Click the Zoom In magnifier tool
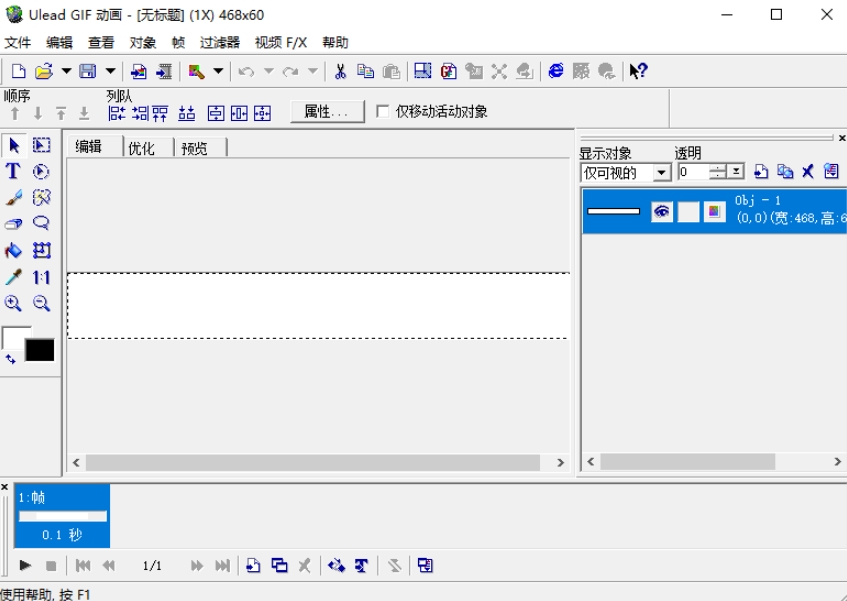Image resolution: width=847 pixels, height=601 pixels. point(13,304)
